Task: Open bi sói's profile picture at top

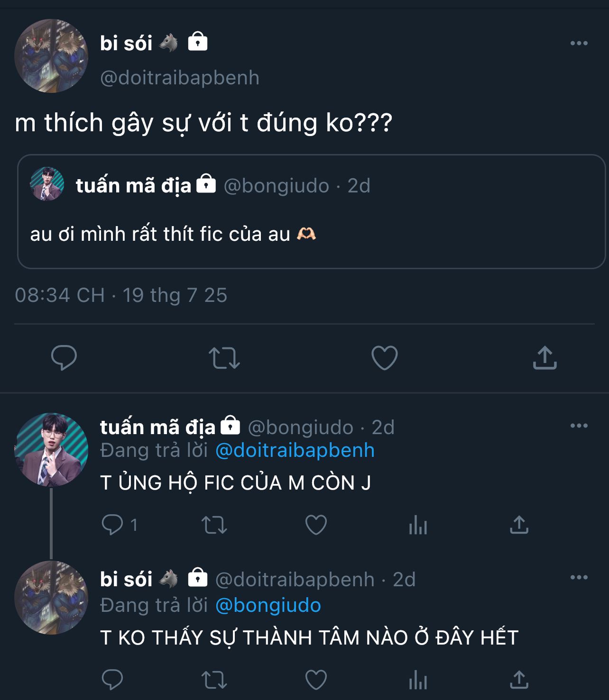Action: pos(51,56)
